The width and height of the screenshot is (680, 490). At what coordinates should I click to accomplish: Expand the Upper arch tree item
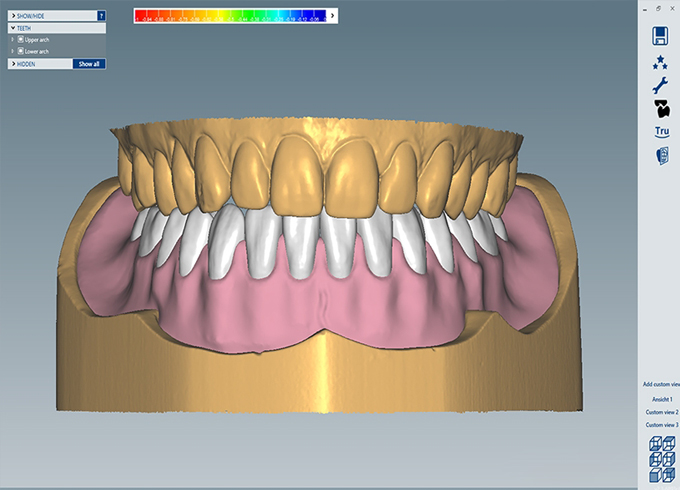click(12, 39)
